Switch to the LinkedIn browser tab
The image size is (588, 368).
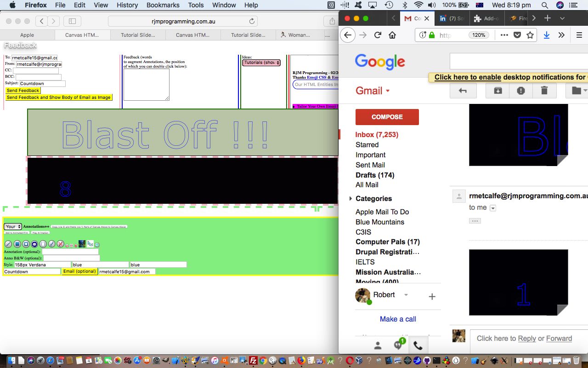(452, 18)
